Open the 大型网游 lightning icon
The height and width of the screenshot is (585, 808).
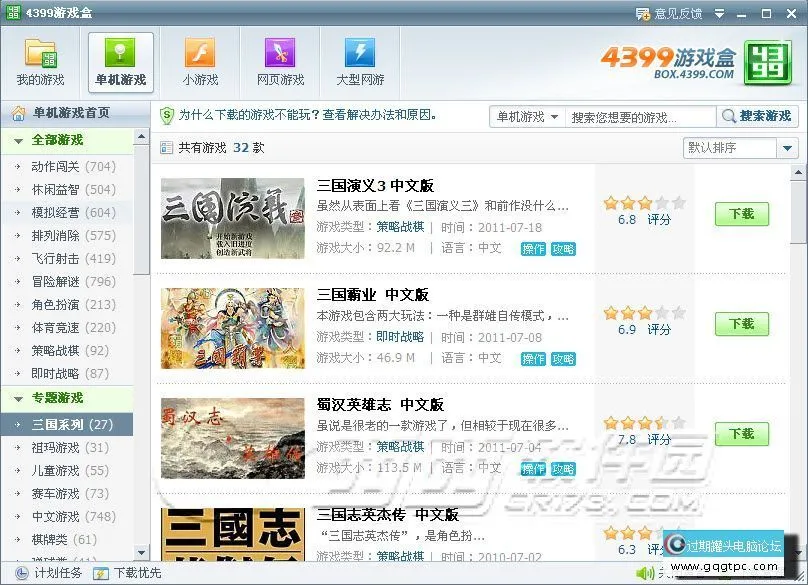click(360, 53)
